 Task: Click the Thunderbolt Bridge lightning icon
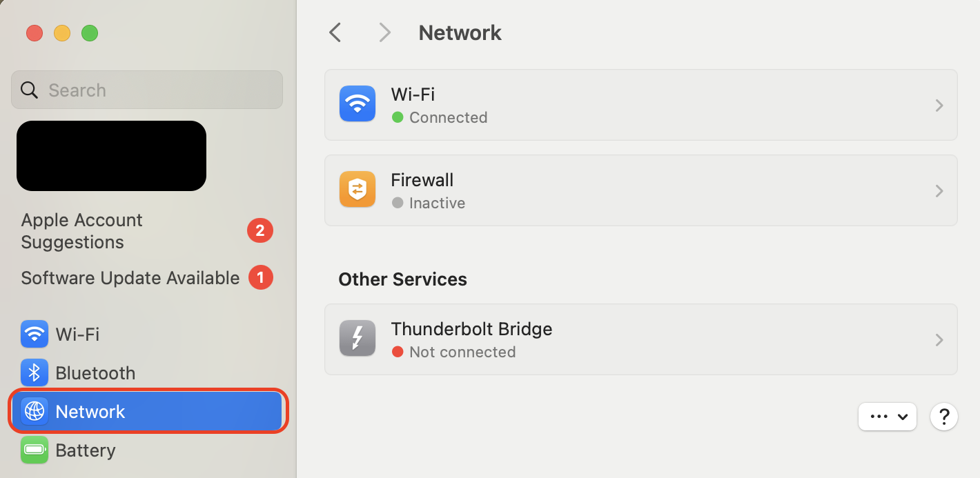(357, 338)
